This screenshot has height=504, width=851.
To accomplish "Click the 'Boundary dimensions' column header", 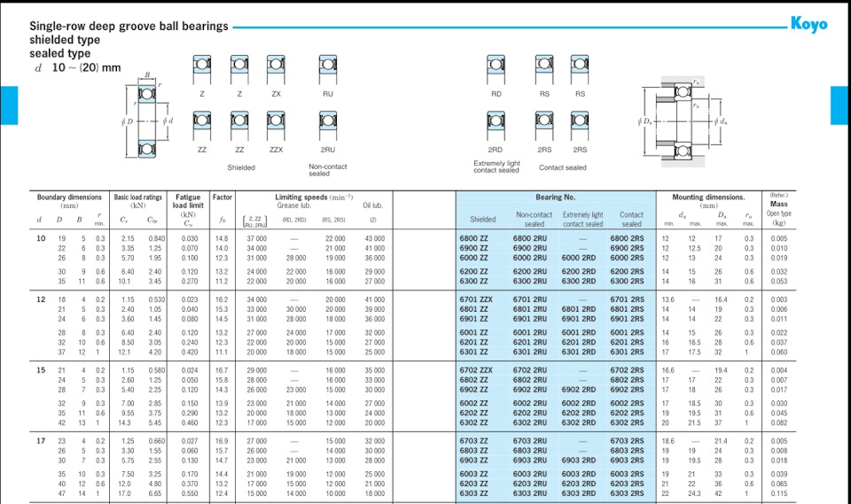I will coord(69,198).
